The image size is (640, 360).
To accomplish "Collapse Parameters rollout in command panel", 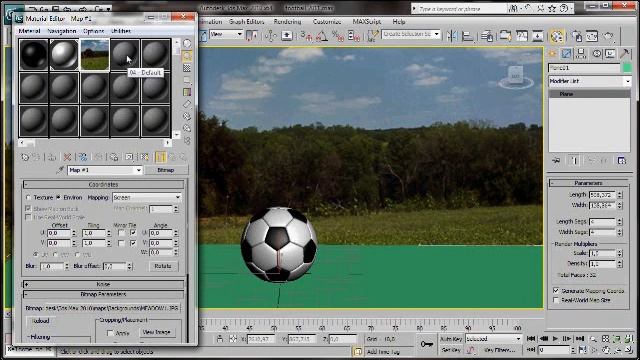I will point(588,183).
